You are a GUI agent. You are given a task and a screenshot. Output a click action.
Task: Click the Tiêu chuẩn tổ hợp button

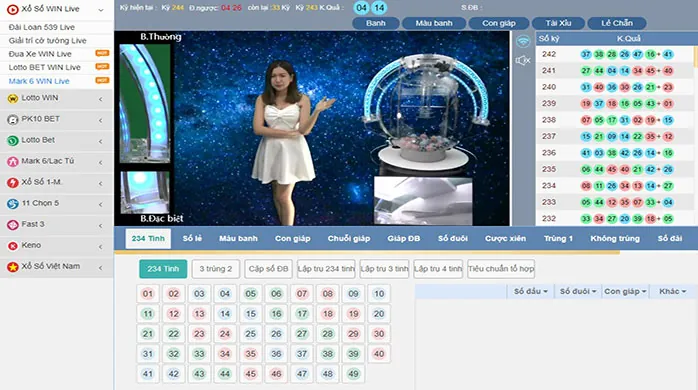click(501, 269)
